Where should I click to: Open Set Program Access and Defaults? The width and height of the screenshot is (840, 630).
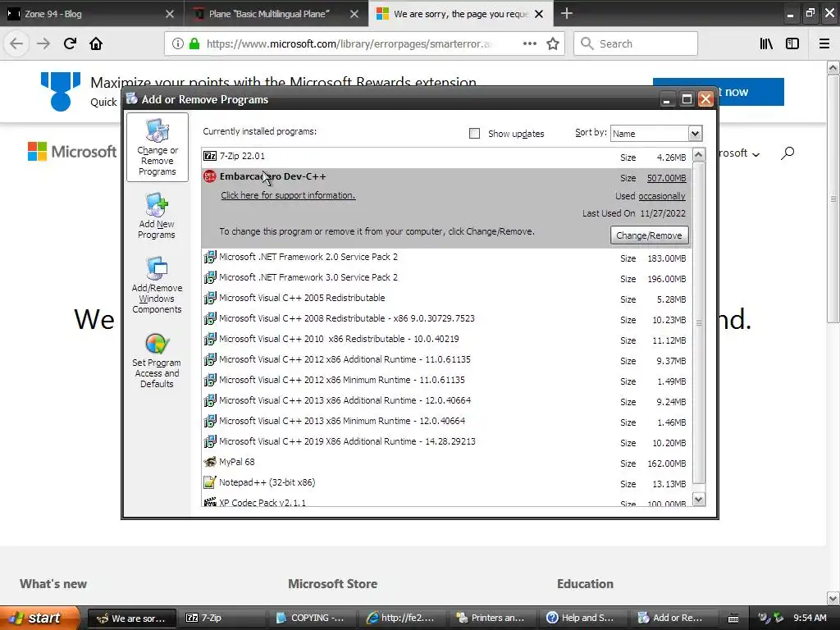pyautogui.click(x=157, y=361)
